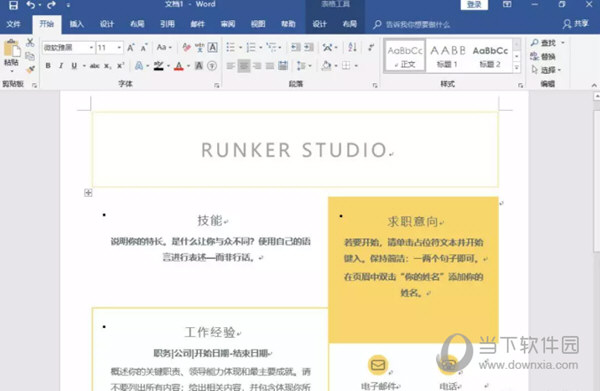Click the 共享 share button
The height and width of the screenshot is (391, 600).
tap(576, 24)
